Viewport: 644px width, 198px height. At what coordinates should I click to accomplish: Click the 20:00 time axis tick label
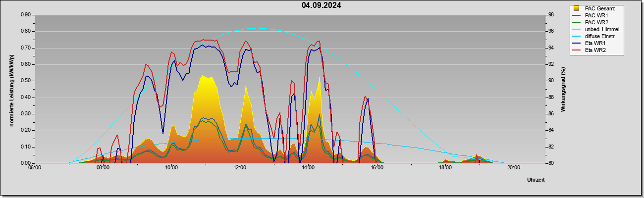click(x=513, y=168)
